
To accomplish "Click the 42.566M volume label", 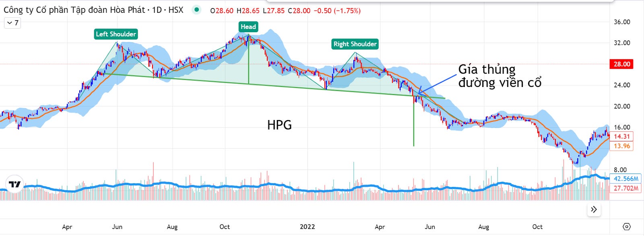I will 625,179.
